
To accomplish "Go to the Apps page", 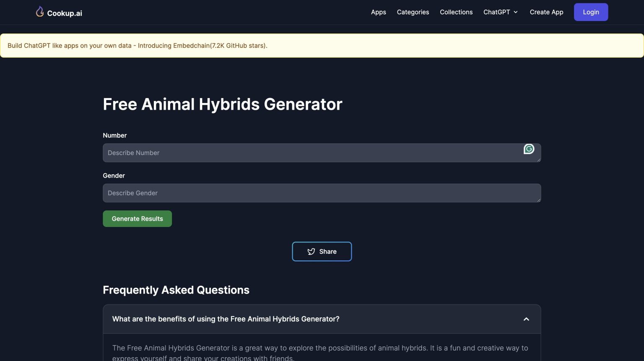I will pos(378,12).
